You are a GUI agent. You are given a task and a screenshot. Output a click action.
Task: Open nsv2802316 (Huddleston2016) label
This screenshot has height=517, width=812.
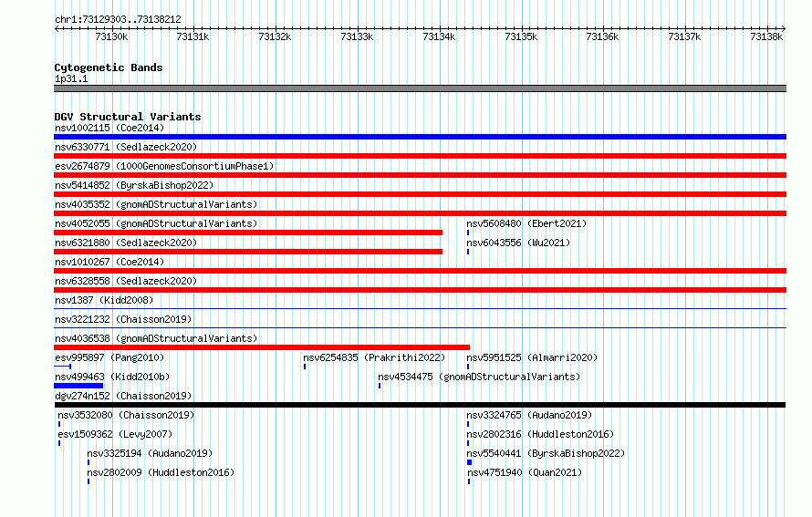[540, 434]
